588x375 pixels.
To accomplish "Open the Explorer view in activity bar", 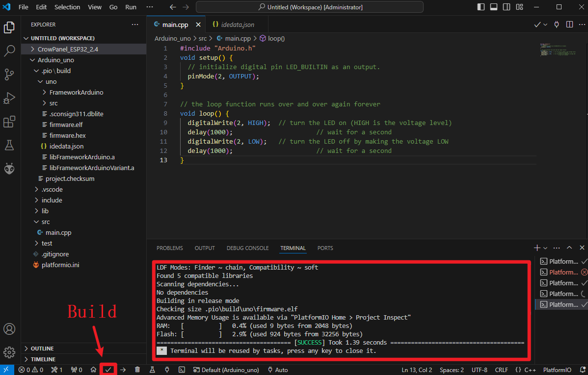I will (9, 27).
